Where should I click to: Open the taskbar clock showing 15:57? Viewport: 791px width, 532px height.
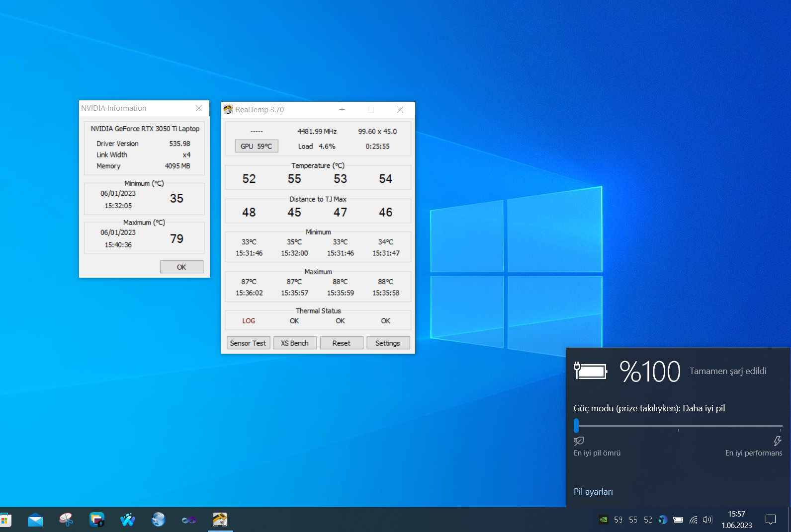[x=737, y=520]
